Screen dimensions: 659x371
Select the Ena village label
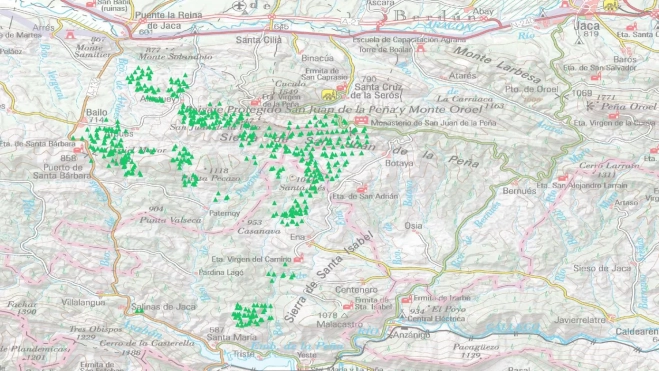pyautogui.click(x=297, y=237)
